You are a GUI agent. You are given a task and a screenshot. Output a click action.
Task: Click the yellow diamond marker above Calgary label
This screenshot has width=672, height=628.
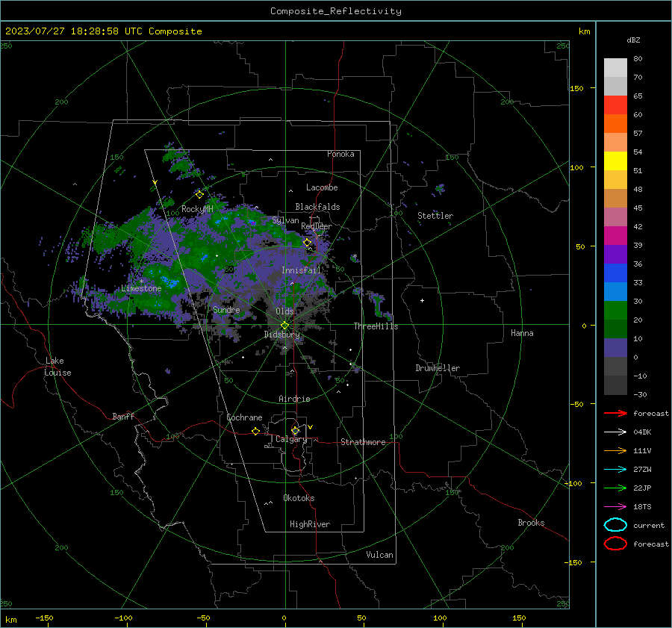click(295, 430)
